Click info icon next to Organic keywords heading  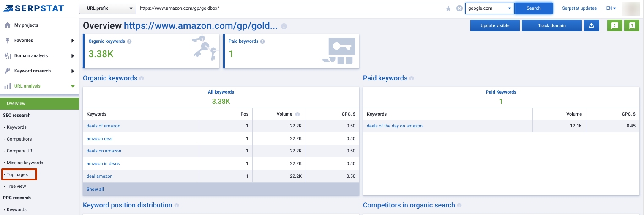tap(142, 78)
